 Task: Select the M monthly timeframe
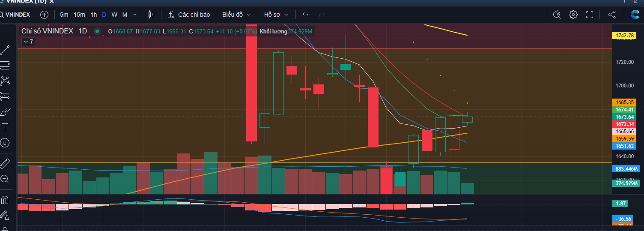(x=125, y=15)
